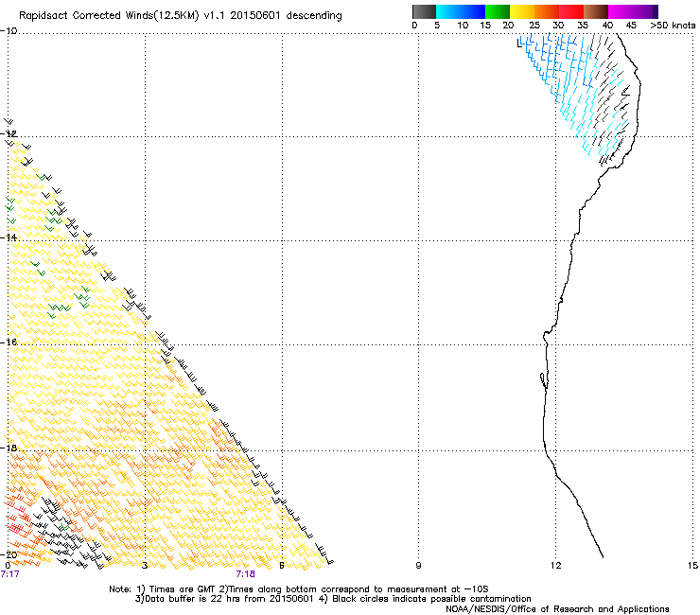Click the '30' label under the color bar

tap(558, 26)
